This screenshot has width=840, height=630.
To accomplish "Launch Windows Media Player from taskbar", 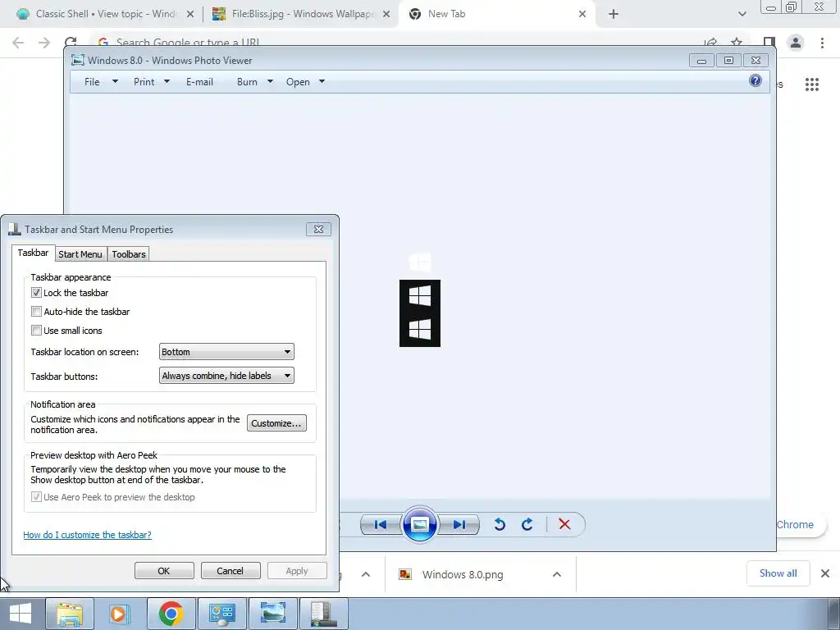I will 120,614.
